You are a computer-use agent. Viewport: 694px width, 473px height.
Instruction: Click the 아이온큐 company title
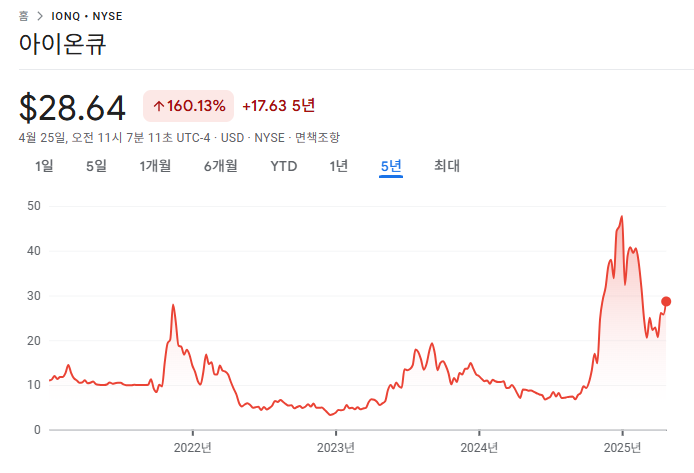(x=62, y=44)
